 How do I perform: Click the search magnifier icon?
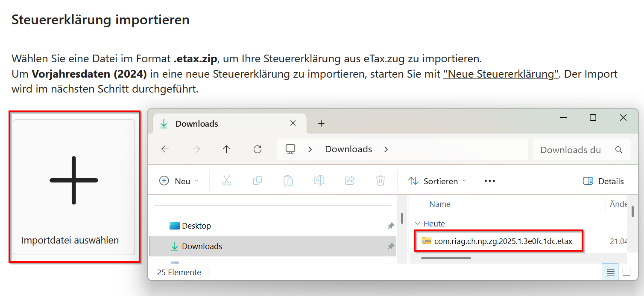[618, 150]
